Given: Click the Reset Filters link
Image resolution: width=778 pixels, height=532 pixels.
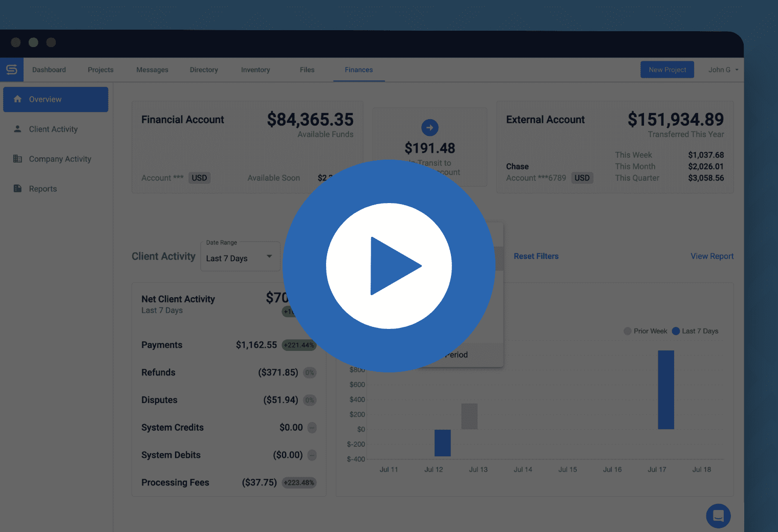Looking at the screenshot, I should (x=536, y=256).
